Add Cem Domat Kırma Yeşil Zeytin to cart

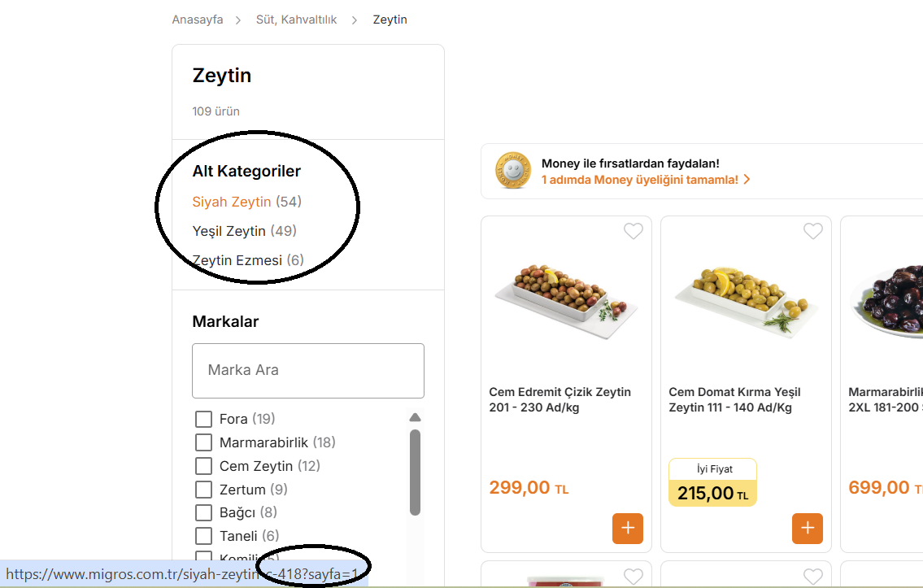807,529
